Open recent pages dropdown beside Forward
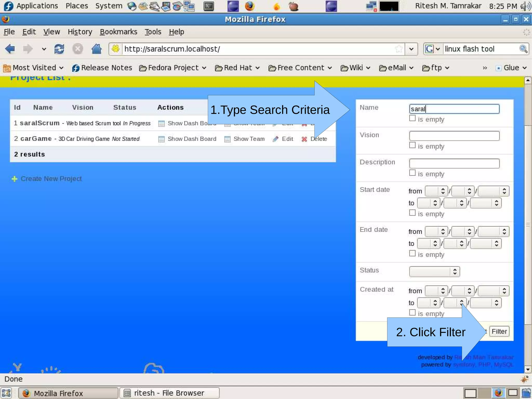The image size is (532, 399). pyautogui.click(x=44, y=49)
